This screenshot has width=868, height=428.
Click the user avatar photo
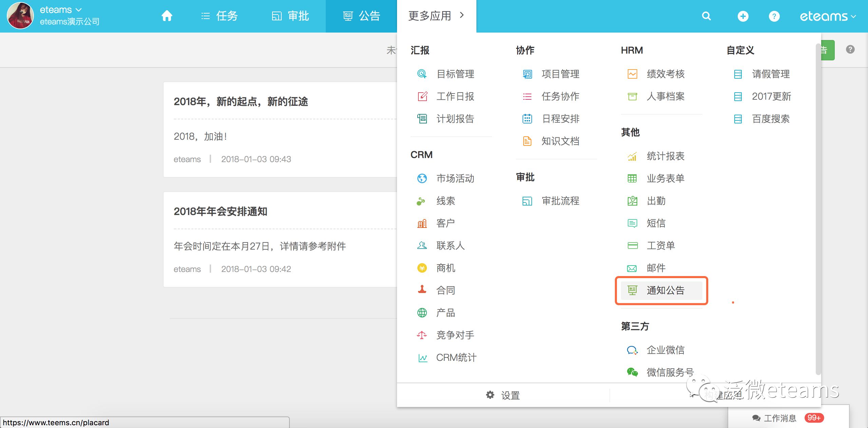20,16
